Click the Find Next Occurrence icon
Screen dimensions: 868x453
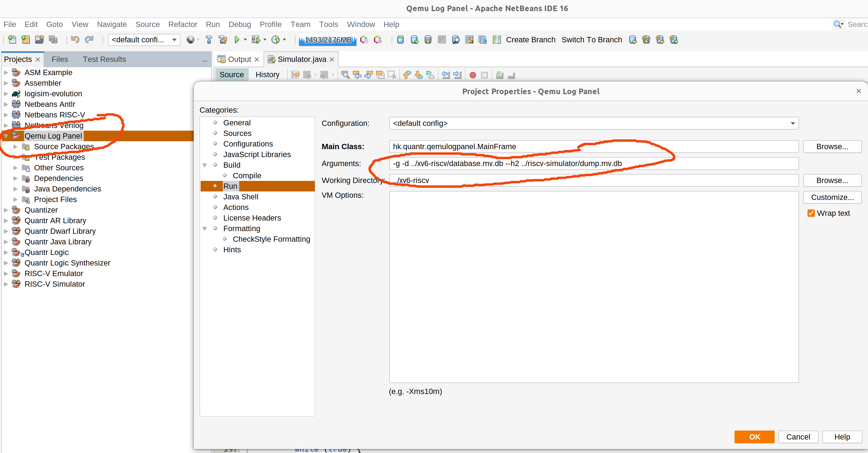point(368,75)
